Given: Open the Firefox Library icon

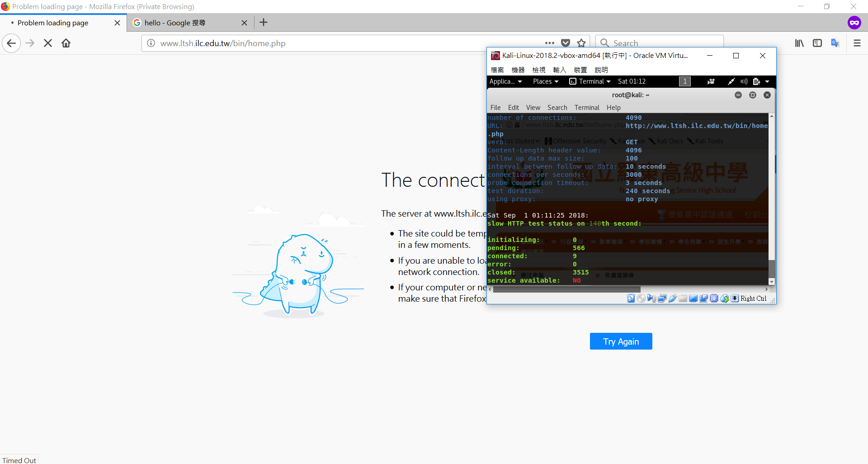Looking at the screenshot, I should click(799, 43).
